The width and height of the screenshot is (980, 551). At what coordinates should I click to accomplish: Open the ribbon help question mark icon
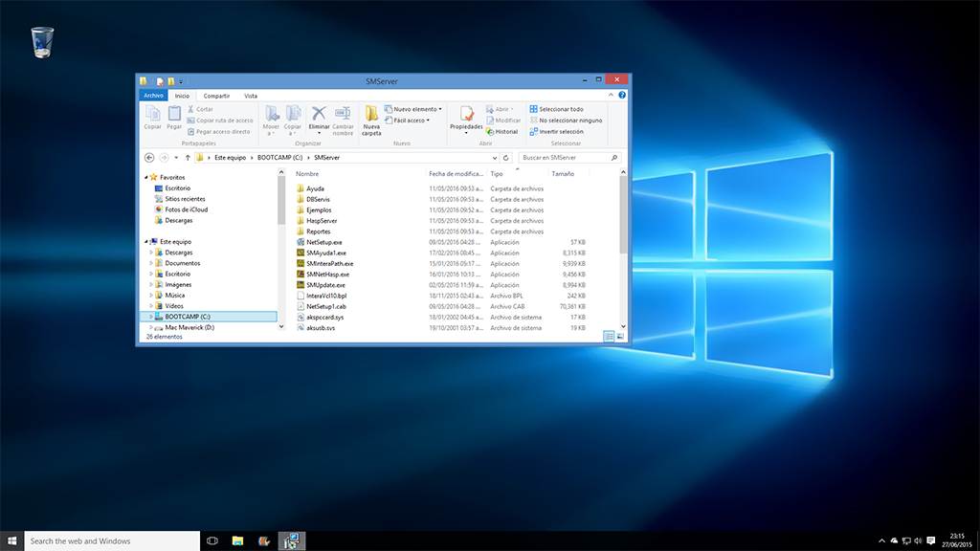tap(624, 96)
